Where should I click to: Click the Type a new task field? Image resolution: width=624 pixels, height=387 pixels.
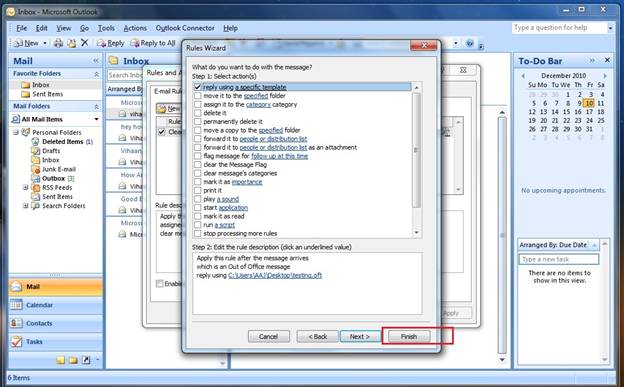(559, 259)
